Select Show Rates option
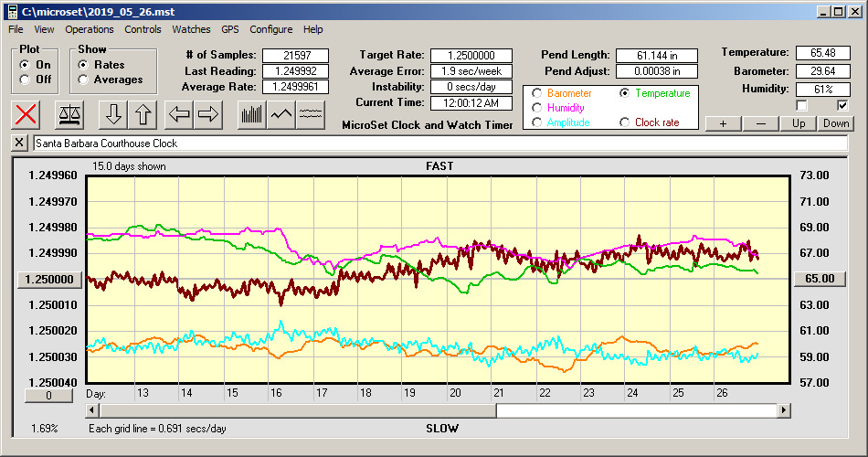Viewport: 868px width, 457px height. click(x=83, y=65)
